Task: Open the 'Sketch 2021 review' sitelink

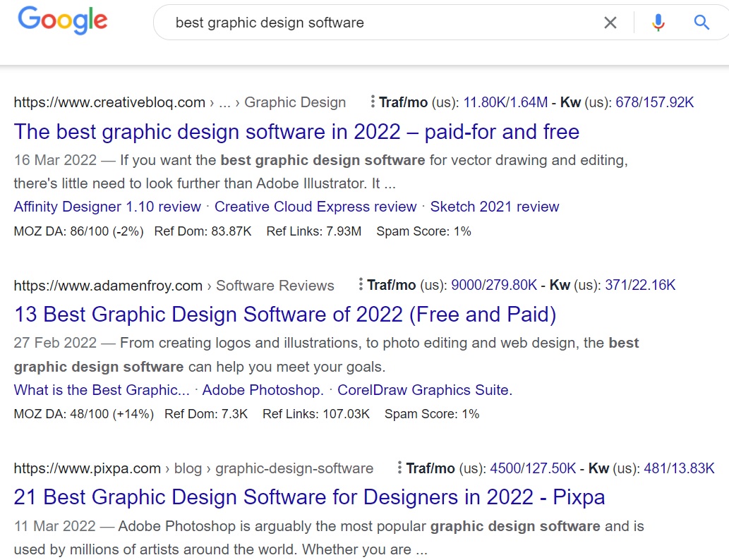Action: (x=494, y=207)
